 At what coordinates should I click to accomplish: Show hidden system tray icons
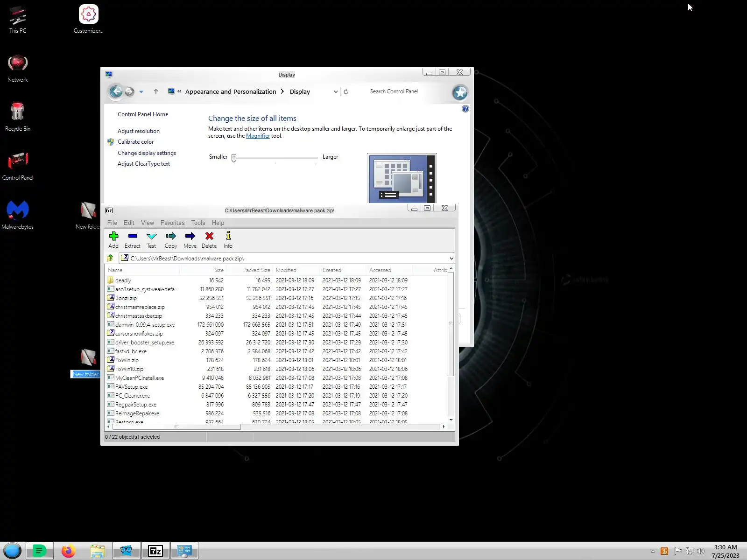(653, 551)
